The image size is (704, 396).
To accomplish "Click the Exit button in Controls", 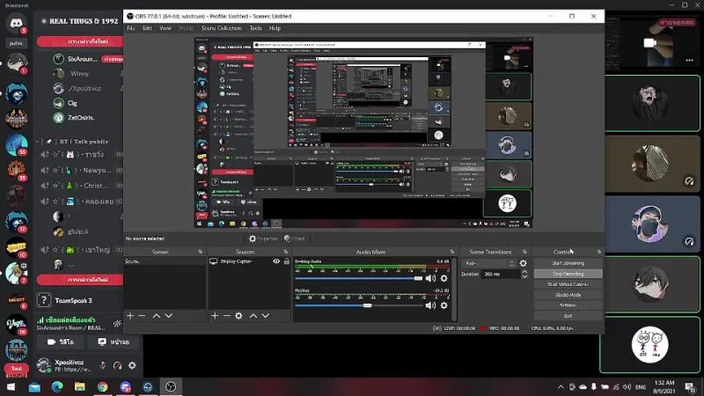I will click(568, 316).
